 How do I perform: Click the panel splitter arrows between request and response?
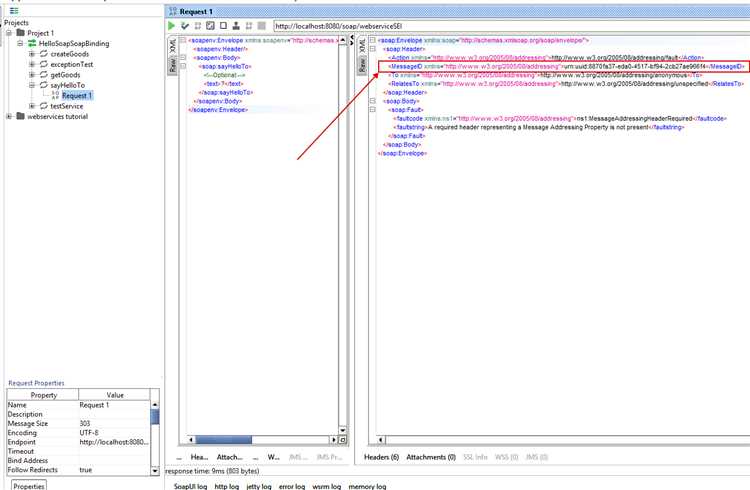(352, 41)
